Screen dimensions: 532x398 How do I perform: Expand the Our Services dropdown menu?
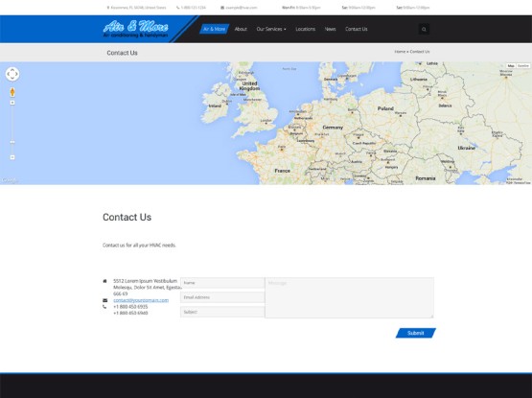pyautogui.click(x=271, y=29)
